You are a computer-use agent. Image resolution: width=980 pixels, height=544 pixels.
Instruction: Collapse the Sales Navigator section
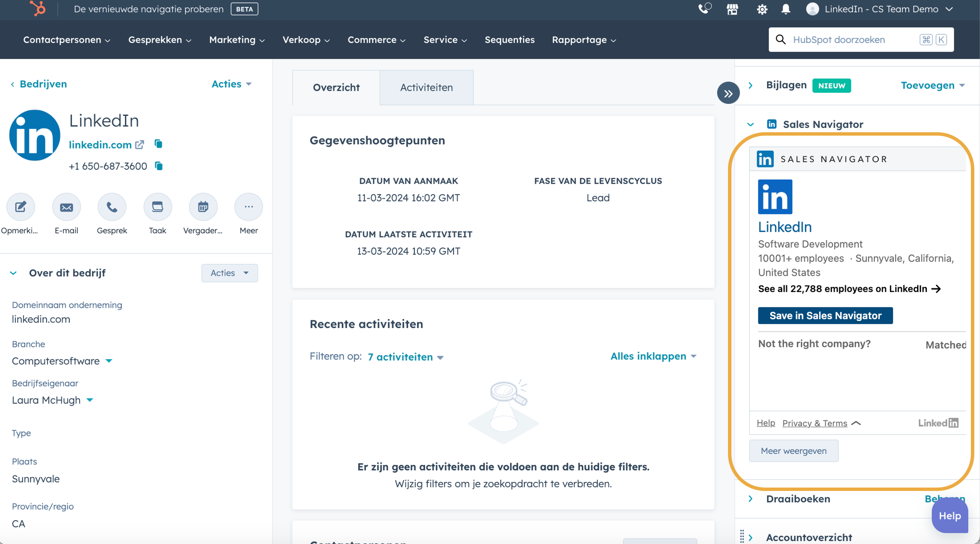[750, 124]
